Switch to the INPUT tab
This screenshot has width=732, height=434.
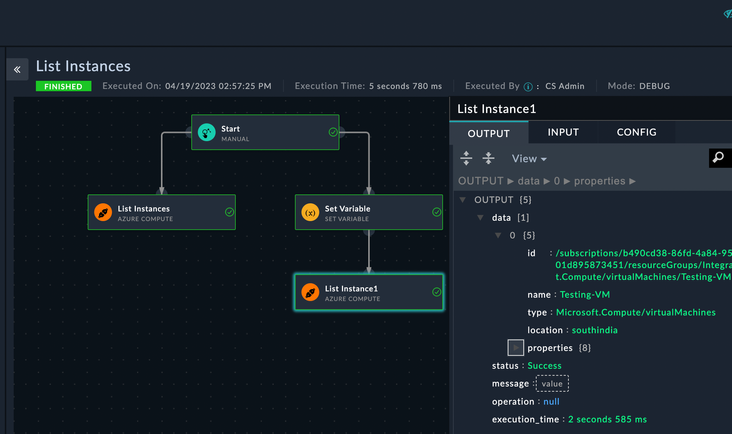click(563, 132)
